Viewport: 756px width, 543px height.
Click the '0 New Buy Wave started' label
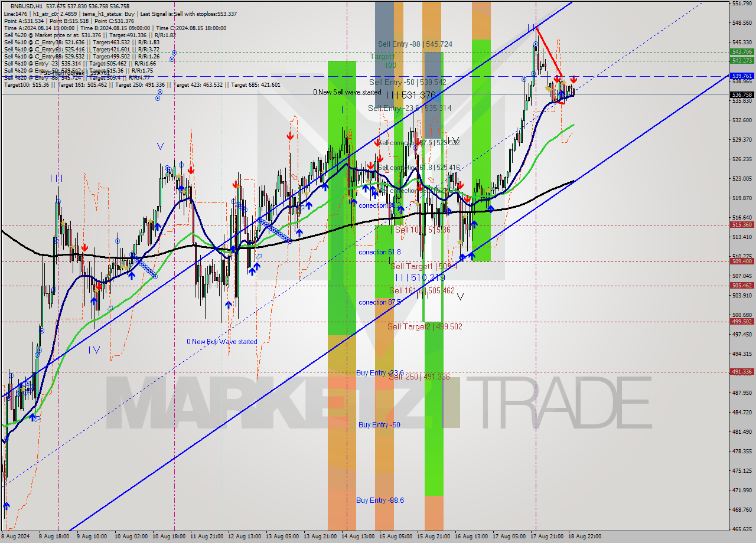coord(222,342)
